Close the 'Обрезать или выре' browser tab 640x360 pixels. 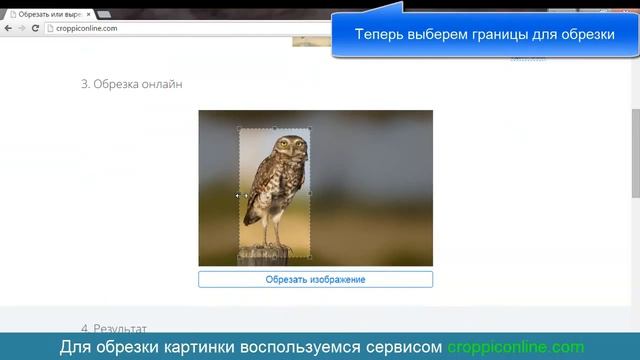(x=89, y=14)
